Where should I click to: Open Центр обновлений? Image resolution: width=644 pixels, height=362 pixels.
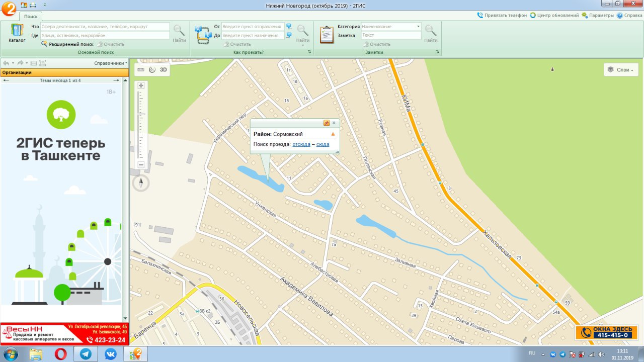point(554,16)
